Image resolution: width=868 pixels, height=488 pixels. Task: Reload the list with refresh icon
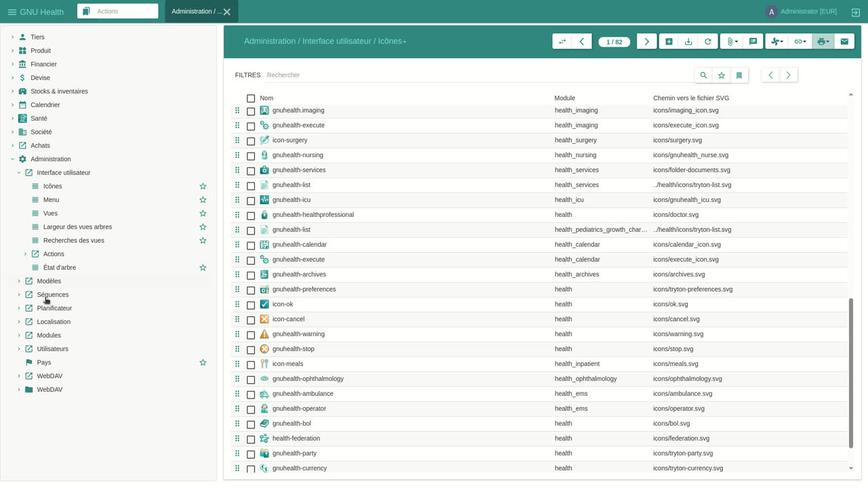(708, 41)
